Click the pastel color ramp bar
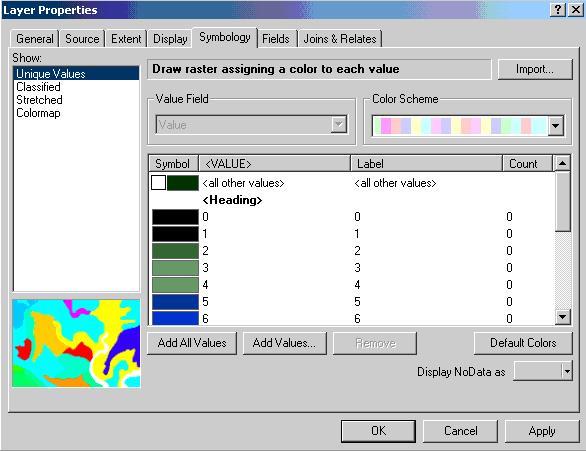Image resolution: width=586 pixels, height=451 pixels. (460, 126)
